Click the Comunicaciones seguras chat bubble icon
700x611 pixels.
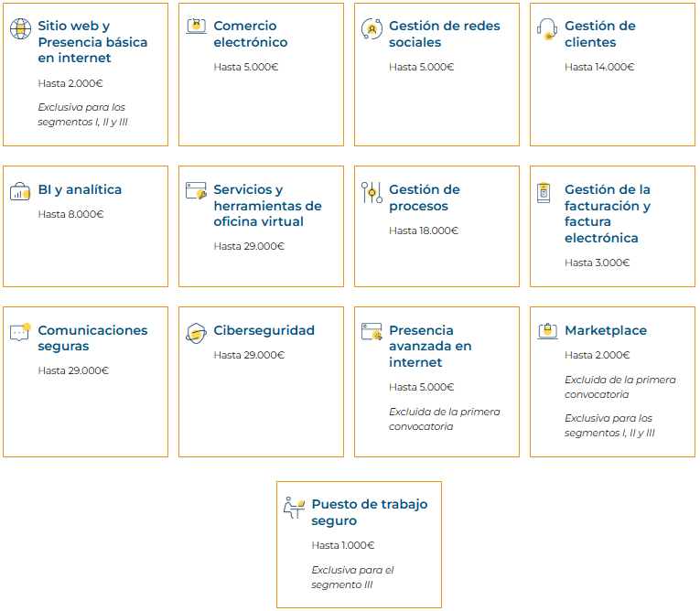(x=20, y=332)
